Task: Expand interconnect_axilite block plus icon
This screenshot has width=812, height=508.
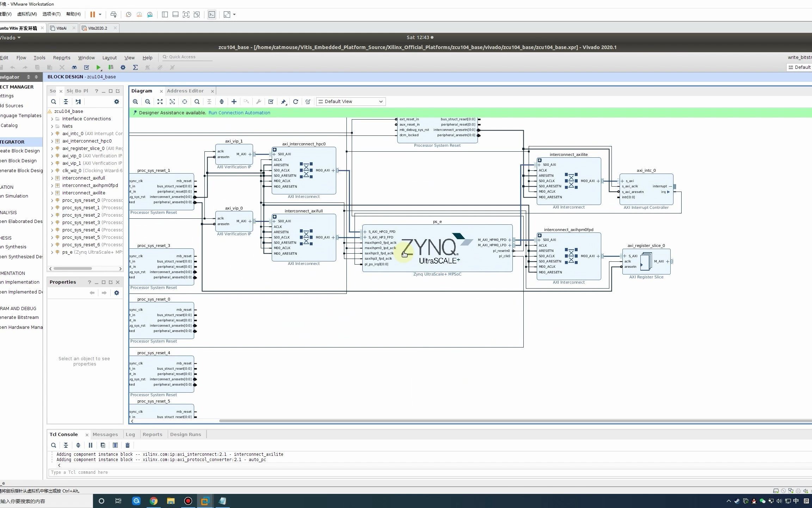Action: click(x=540, y=161)
